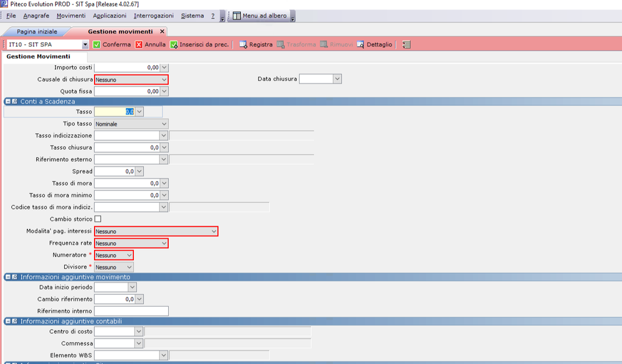Image resolution: width=622 pixels, height=364 pixels.
Task: Click the Tasso input field
Action: point(115,112)
